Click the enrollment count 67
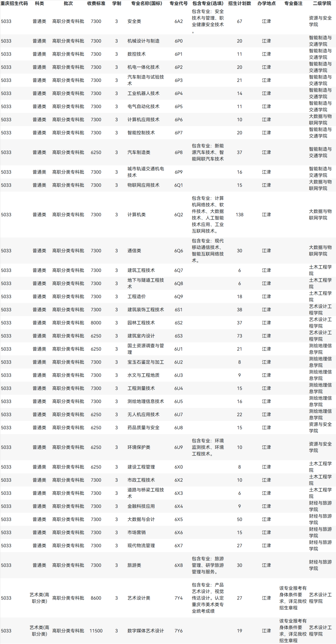This screenshot has height=644, width=336. point(240,21)
